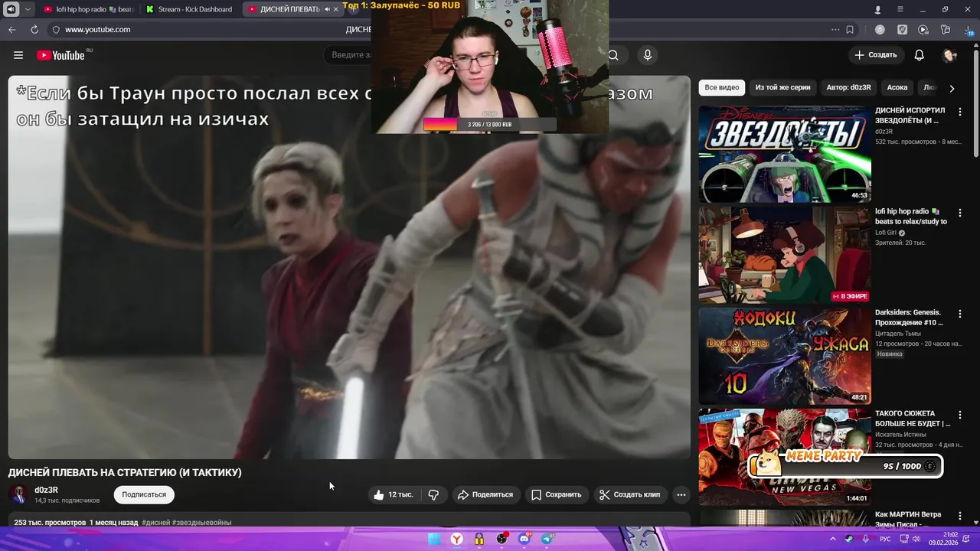980x551 pixels.
Task: Open the browser protect shield extension
Action: click(x=902, y=30)
